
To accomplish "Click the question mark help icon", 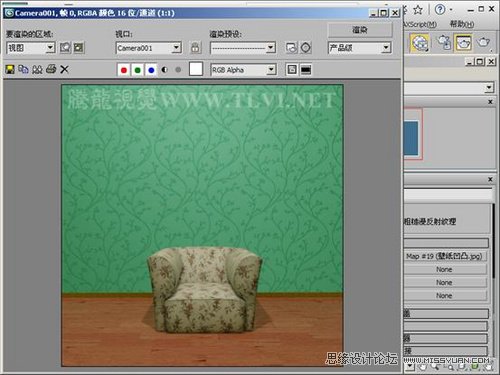I will tap(440, 9).
